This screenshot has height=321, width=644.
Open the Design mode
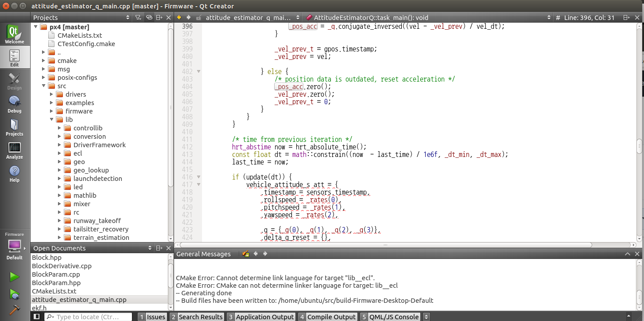(15, 81)
